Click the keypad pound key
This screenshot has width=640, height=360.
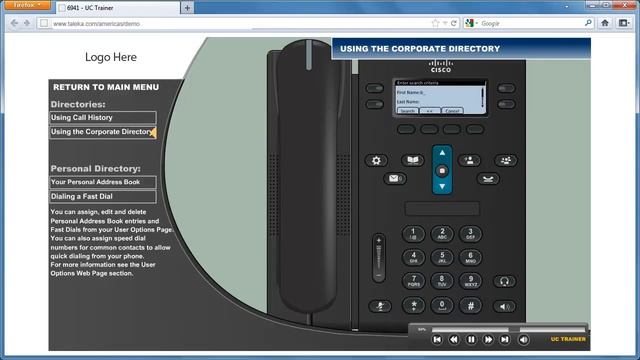tap(470, 305)
